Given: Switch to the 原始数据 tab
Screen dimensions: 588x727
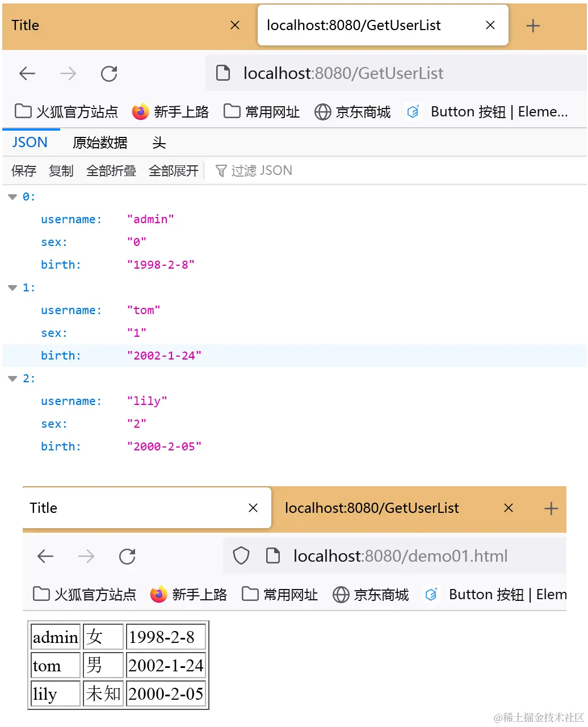Looking at the screenshot, I should point(100,142).
